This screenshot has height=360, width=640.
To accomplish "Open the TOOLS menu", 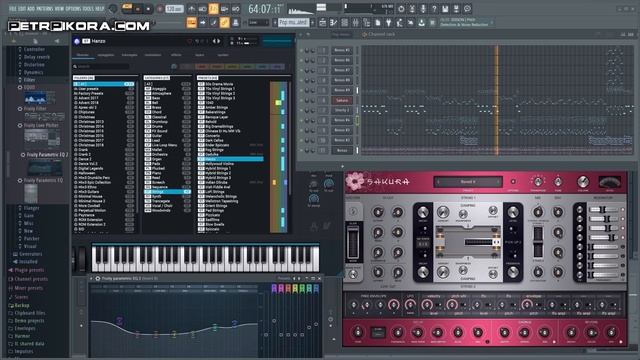I will pos(88,9).
